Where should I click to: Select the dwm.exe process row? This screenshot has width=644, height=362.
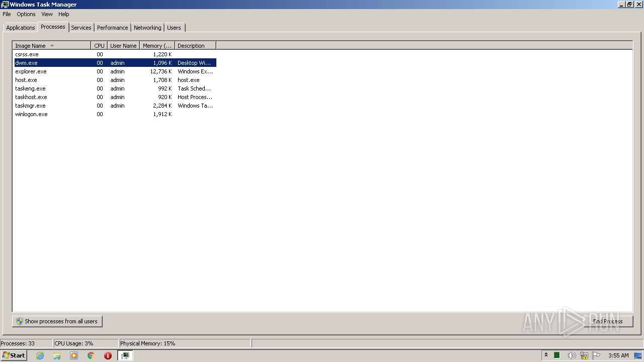[x=115, y=63]
